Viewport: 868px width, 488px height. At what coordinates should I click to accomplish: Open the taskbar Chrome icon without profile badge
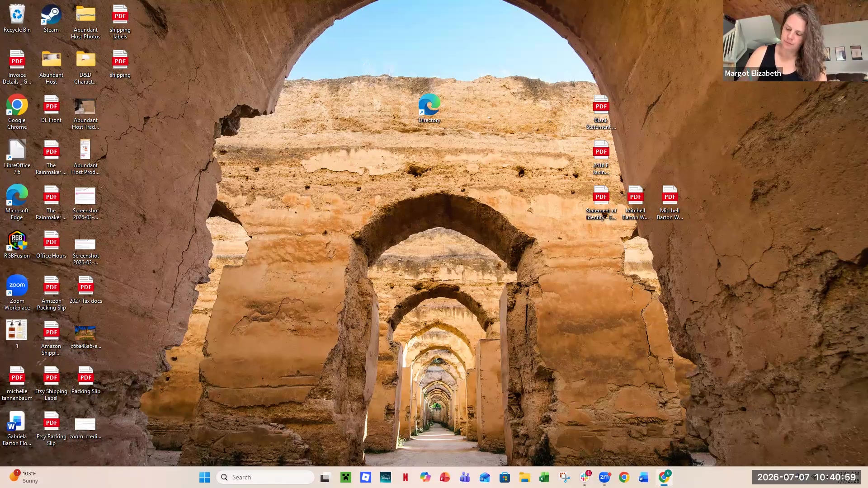pos(624,477)
